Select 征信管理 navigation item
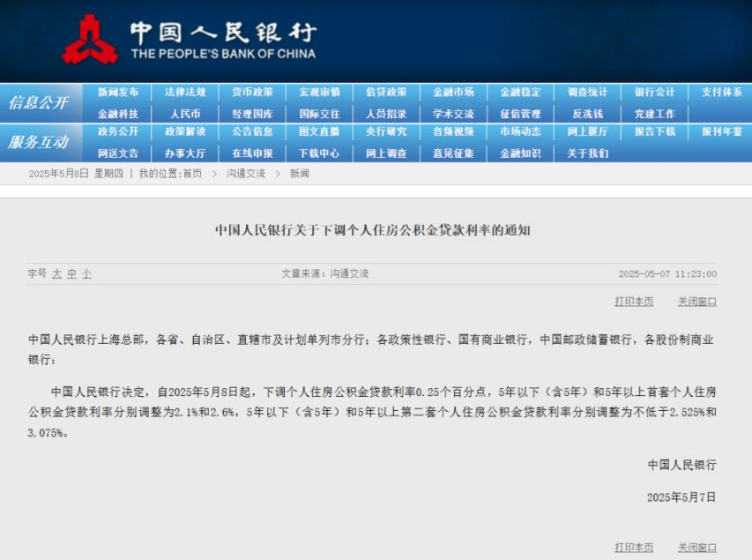Screen dimensions: 752x560 click(521, 114)
